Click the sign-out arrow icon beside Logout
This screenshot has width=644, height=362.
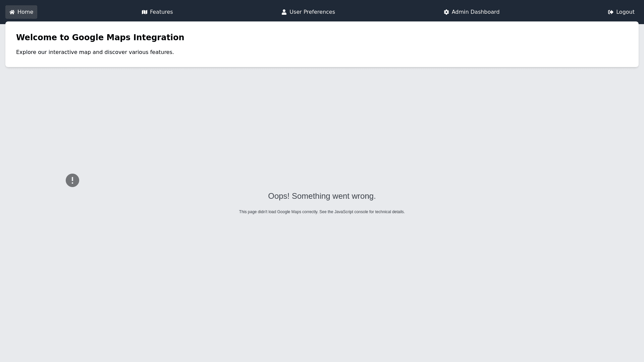[x=611, y=12]
